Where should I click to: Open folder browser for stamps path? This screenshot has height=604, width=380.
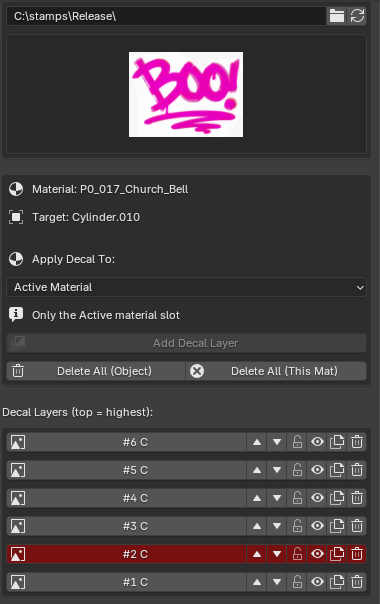(x=336, y=16)
